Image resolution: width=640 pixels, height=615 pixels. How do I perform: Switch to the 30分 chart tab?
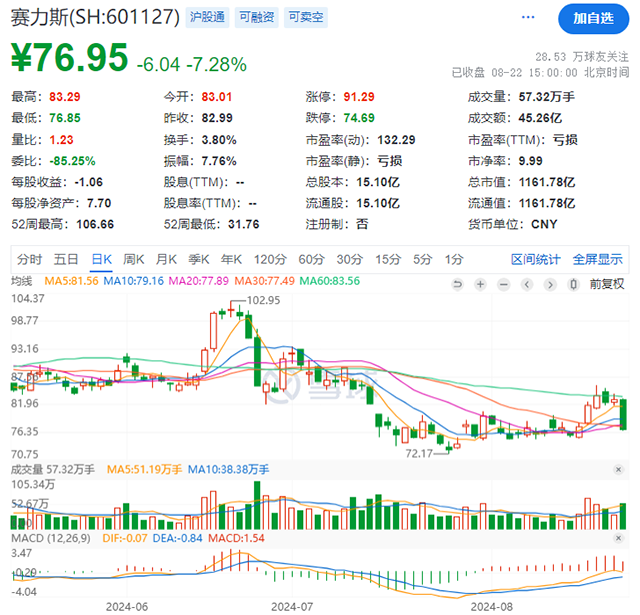(350, 259)
